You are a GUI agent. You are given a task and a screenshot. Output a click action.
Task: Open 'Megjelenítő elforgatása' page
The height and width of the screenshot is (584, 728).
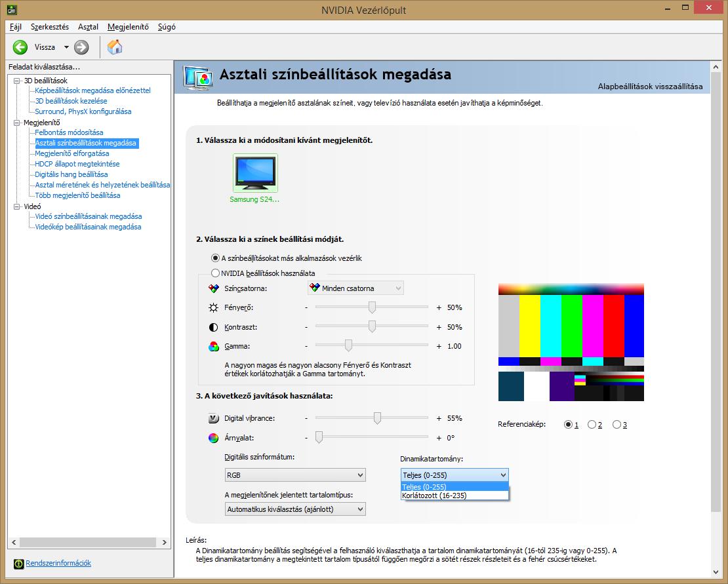coord(72,153)
